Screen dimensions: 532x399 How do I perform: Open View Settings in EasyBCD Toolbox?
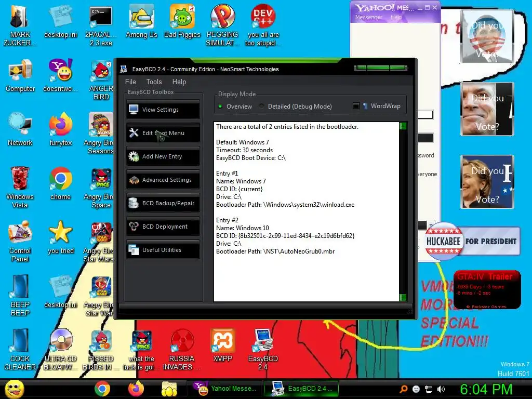pos(163,109)
